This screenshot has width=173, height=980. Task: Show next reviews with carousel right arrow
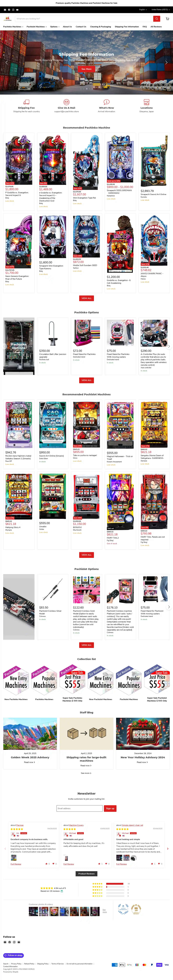(168, 848)
